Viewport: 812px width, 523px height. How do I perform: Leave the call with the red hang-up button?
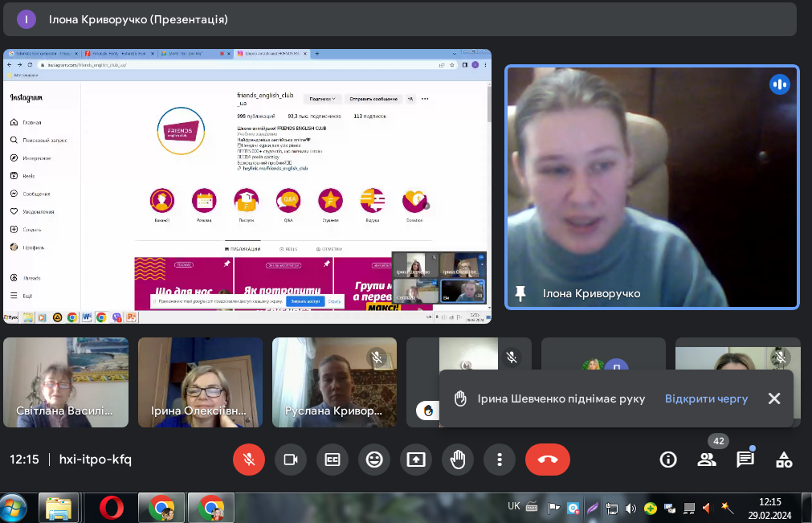pyautogui.click(x=548, y=460)
